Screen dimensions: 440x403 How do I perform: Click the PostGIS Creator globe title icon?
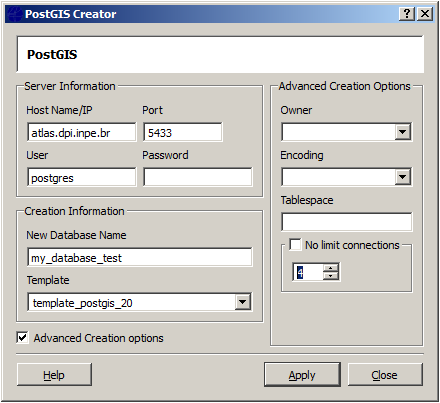click(14, 14)
